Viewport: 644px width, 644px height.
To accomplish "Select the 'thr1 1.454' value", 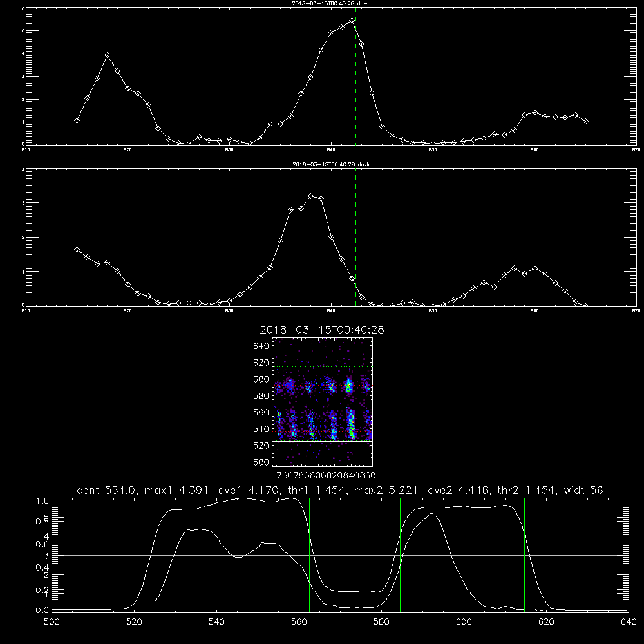I will click(316, 490).
